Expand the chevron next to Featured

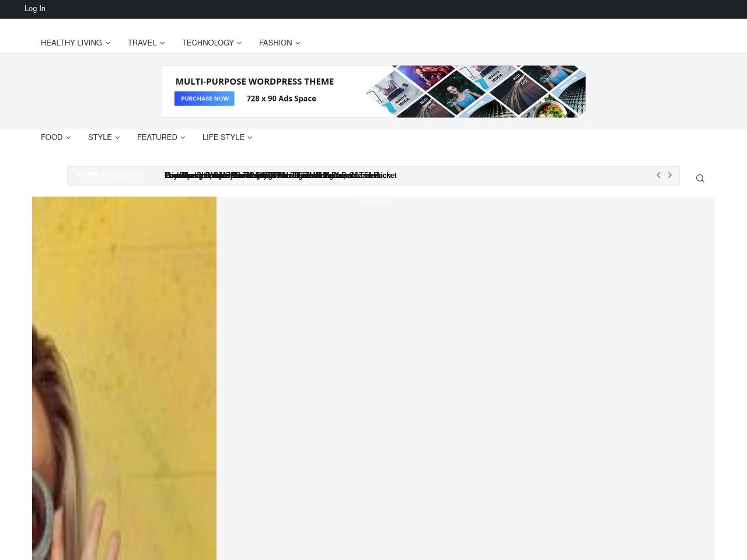[x=183, y=138]
